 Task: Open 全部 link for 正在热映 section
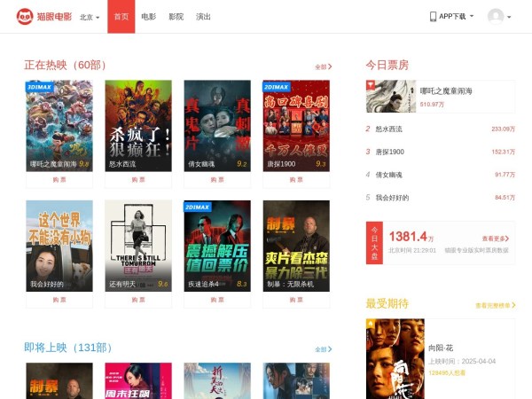coord(323,66)
